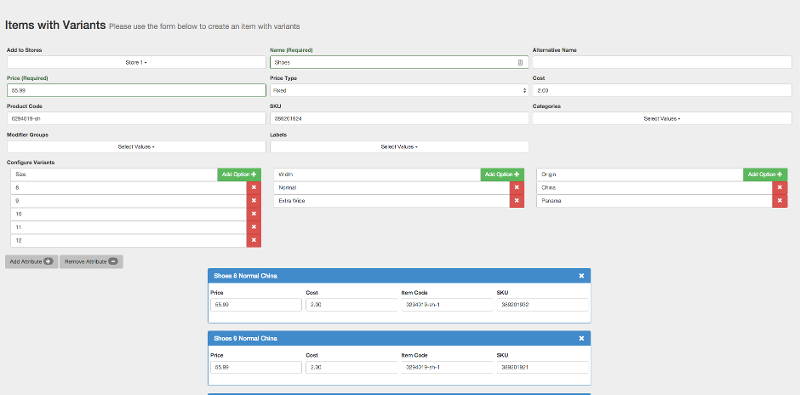800x395 pixels.
Task: Click the icon inside the Name field
Action: (520, 62)
